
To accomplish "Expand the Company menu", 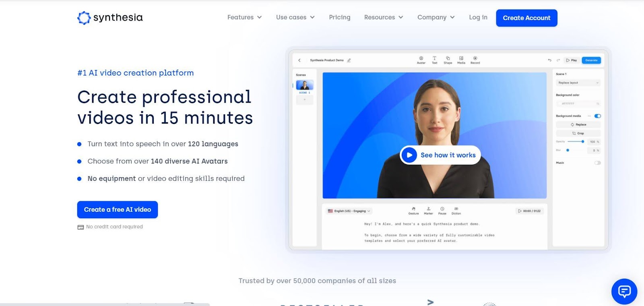I will click(436, 17).
